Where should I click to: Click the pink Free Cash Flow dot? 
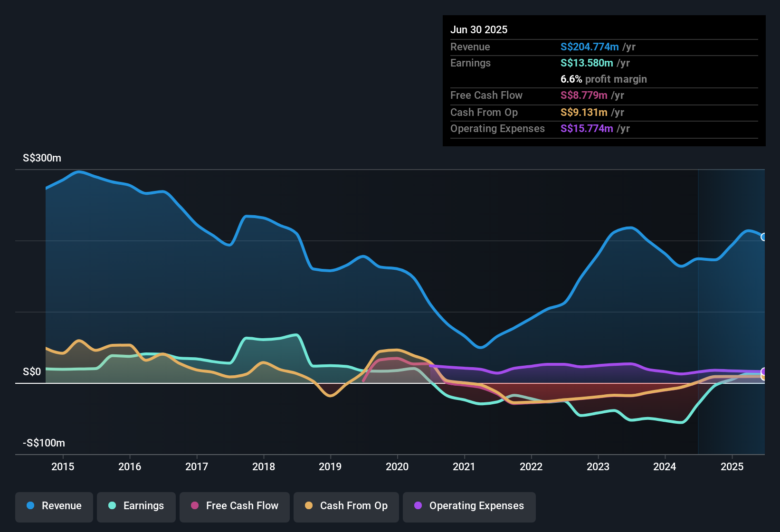(195, 506)
